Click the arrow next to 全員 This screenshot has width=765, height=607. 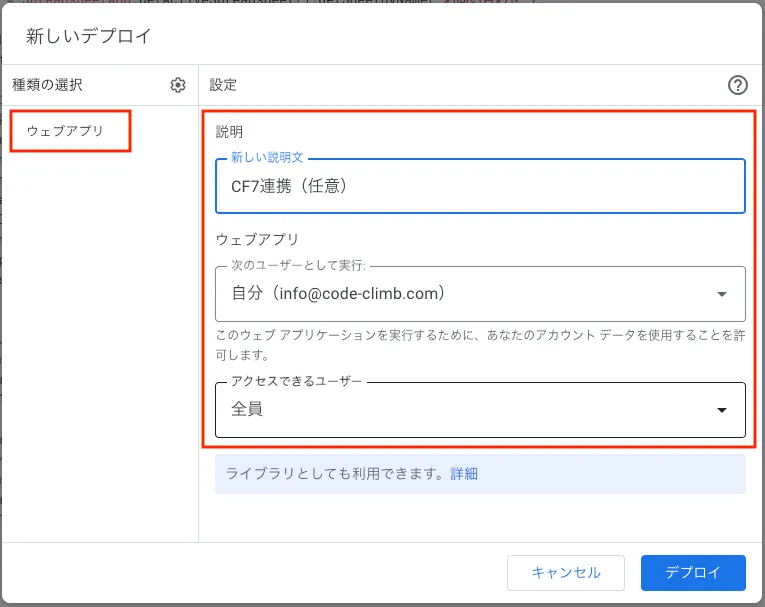(x=722, y=410)
